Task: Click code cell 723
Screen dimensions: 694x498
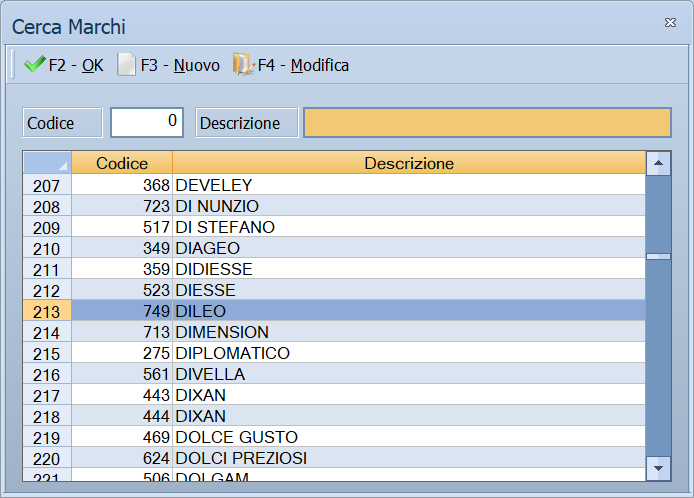Action: (x=122, y=206)
